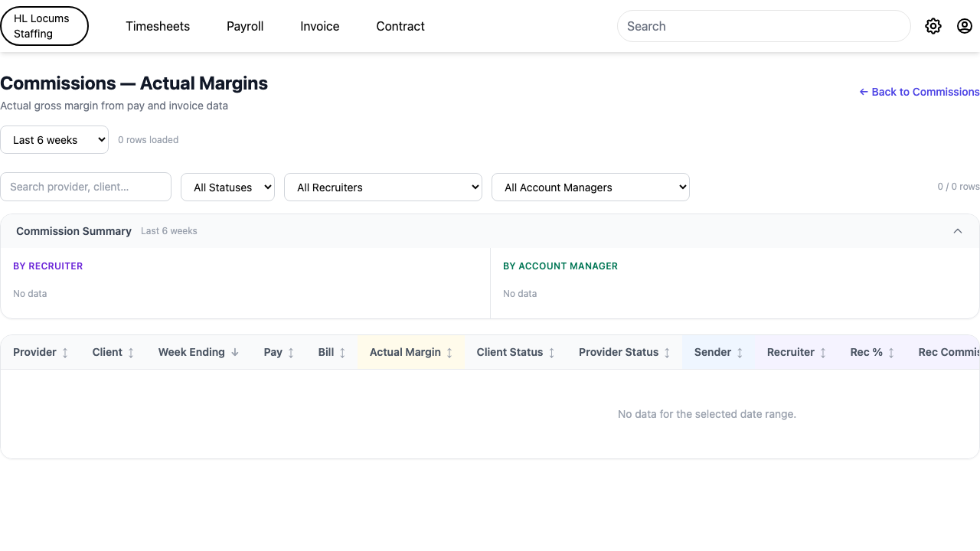Open the All Statuses filter dropdown
This screenshot has width=980, height=551.
227,187
